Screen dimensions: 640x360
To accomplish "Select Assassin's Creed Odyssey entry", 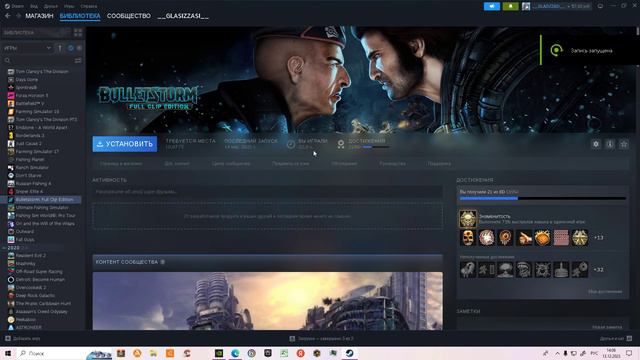I will (x=42, y=311).
